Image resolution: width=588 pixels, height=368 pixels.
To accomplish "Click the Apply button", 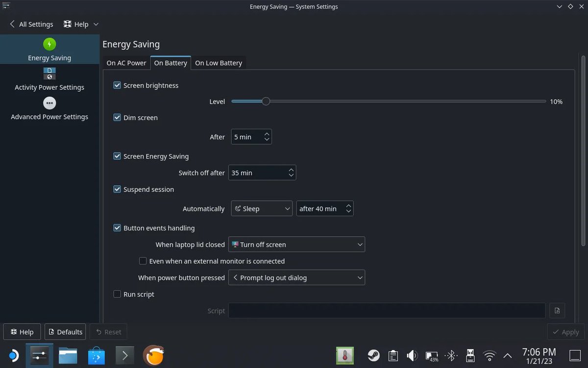I will [566, 332].
